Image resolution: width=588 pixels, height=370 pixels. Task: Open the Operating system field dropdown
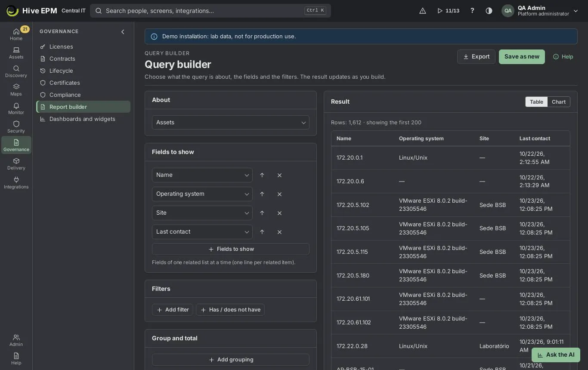pos(202,194)
